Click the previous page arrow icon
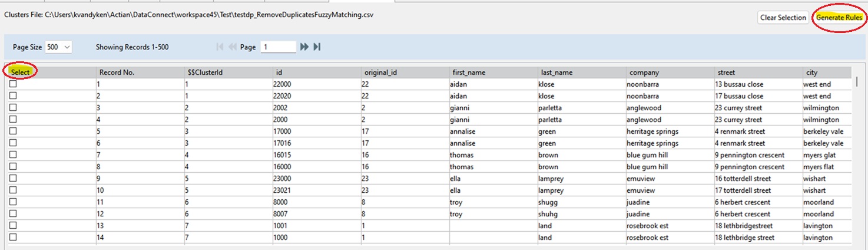 click(x=232, y=47)
